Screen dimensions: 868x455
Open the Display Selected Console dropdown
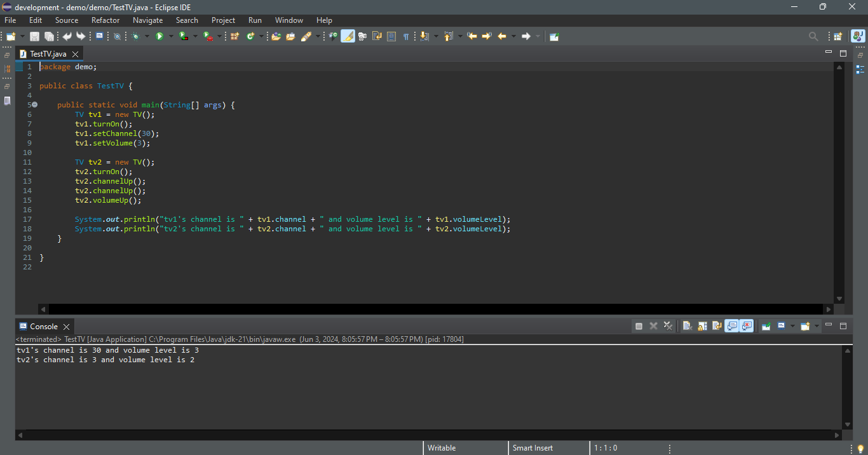tap(792, 326)
